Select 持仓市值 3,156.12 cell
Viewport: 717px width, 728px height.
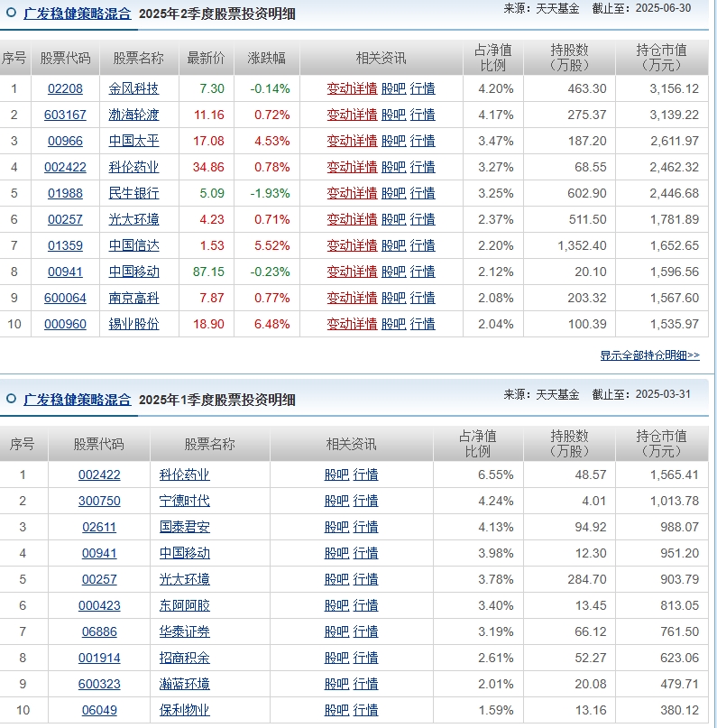(x=662, y=88)
